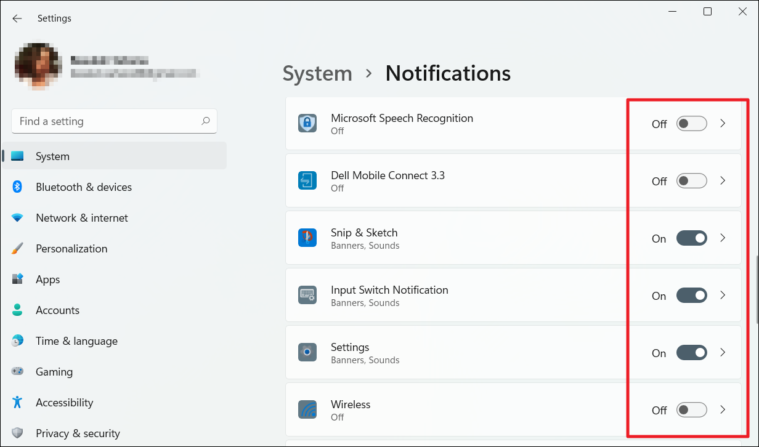Screen dimensions: 759x447
Task: Disable Input Switch Notification toggle
Action: (691, 295)
